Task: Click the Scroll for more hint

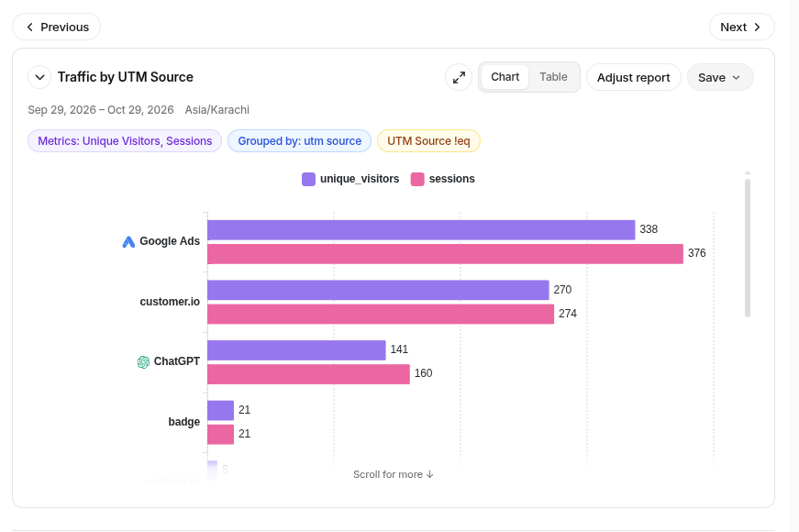Action: point(394,474)
